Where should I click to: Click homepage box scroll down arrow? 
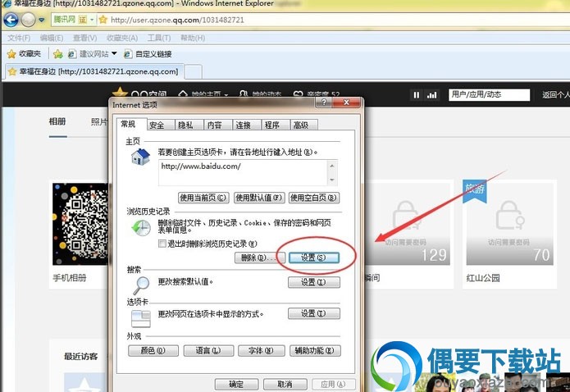331,180
